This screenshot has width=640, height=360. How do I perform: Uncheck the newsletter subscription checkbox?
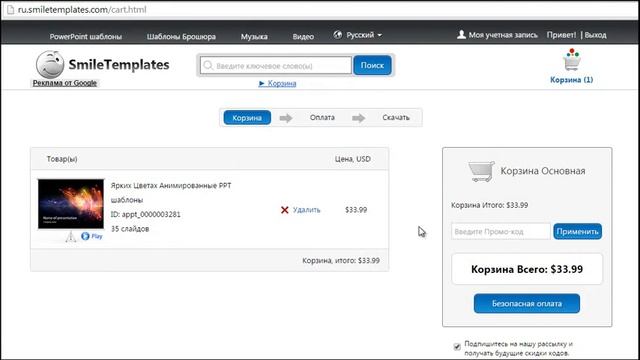[457, 347]
